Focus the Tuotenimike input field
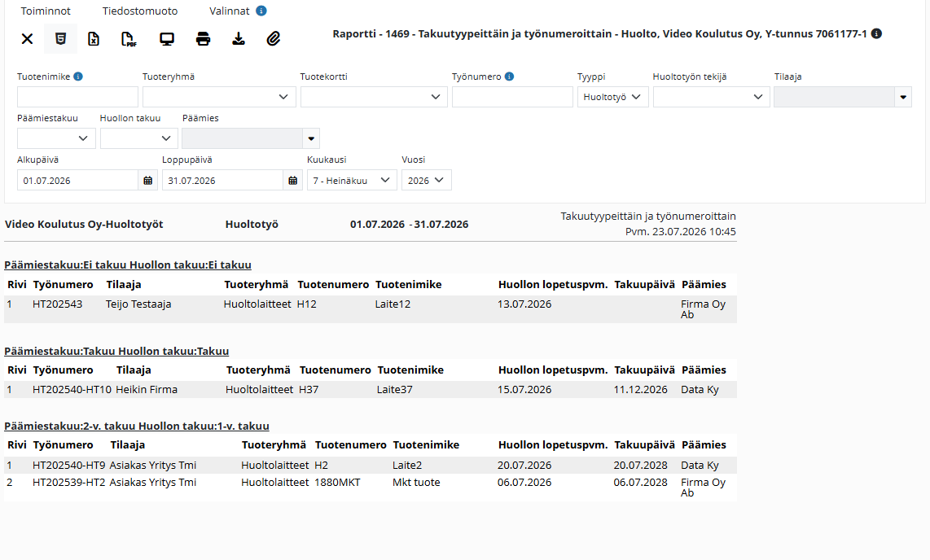Viewport: 930px width, 560px height. point(77,97)
